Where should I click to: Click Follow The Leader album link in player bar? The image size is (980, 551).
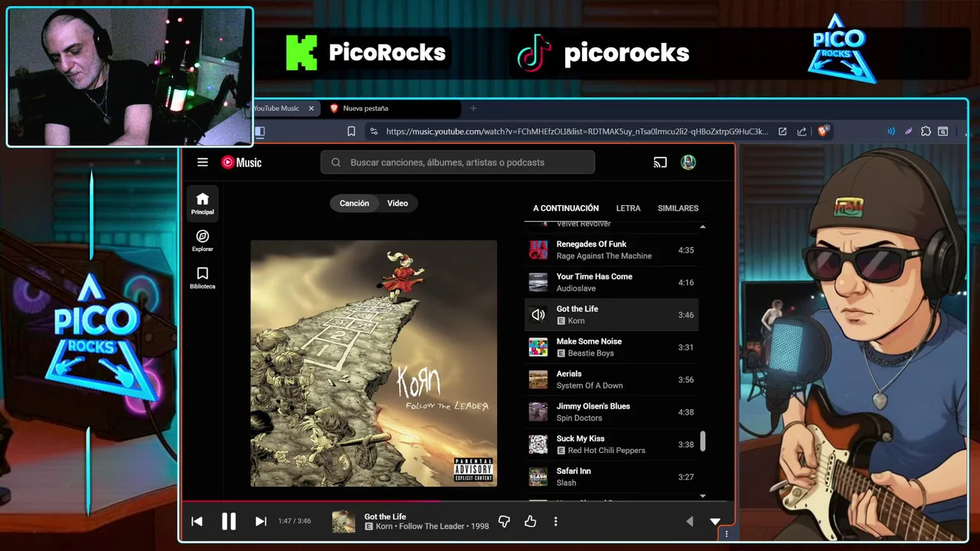(x=432, y=527)
